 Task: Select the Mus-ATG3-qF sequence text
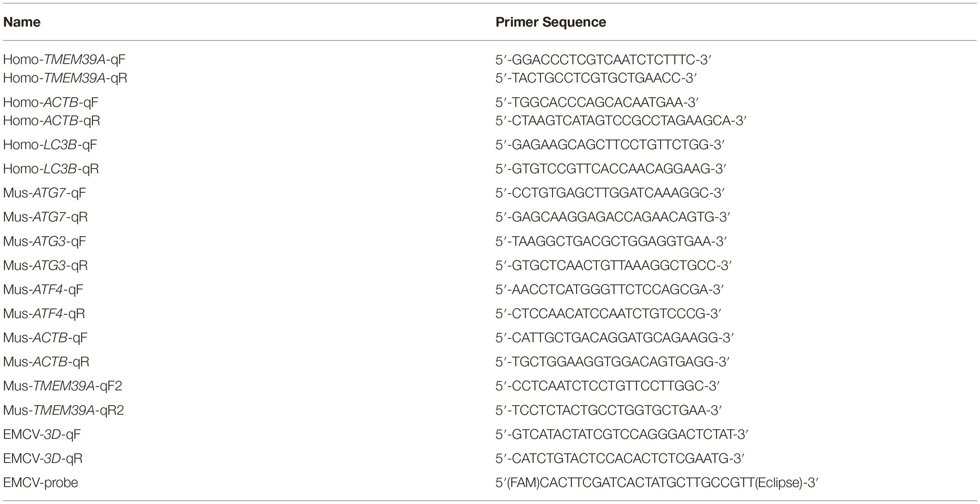[611, 241]
